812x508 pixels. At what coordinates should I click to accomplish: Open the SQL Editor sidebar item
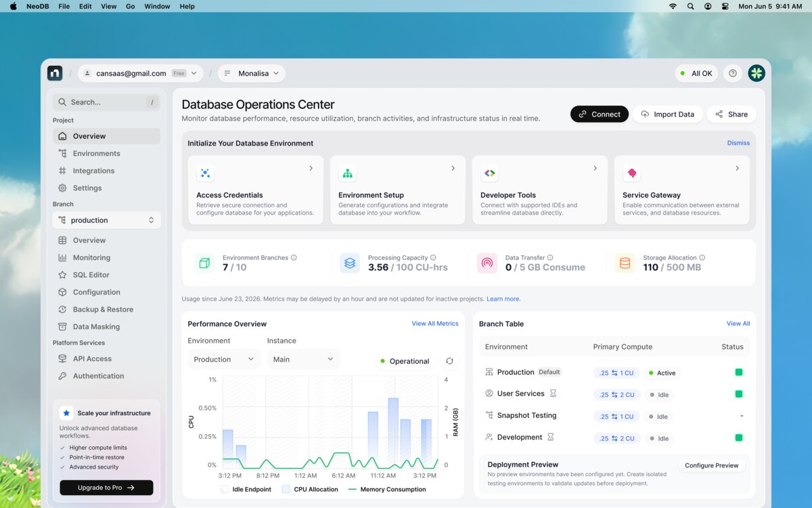[107, 275]
